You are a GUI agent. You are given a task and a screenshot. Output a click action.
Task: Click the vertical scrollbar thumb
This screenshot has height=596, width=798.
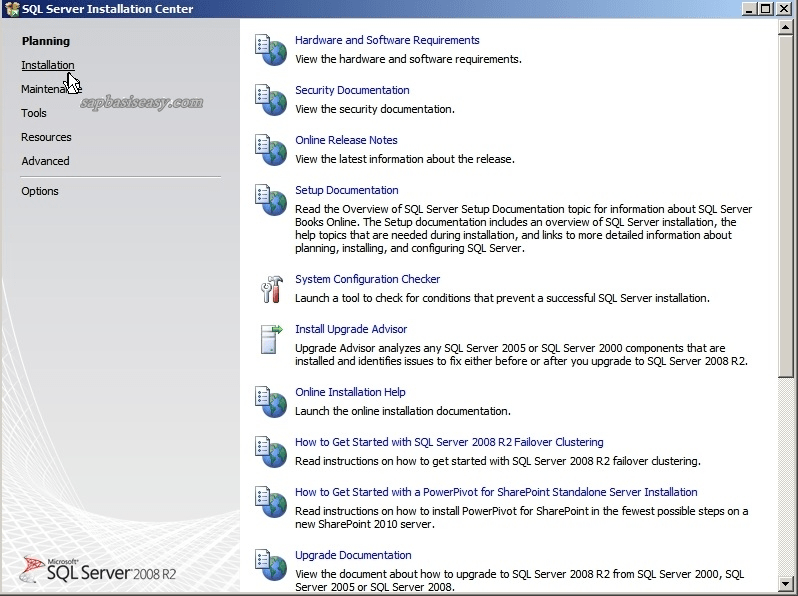click(785, 206)
